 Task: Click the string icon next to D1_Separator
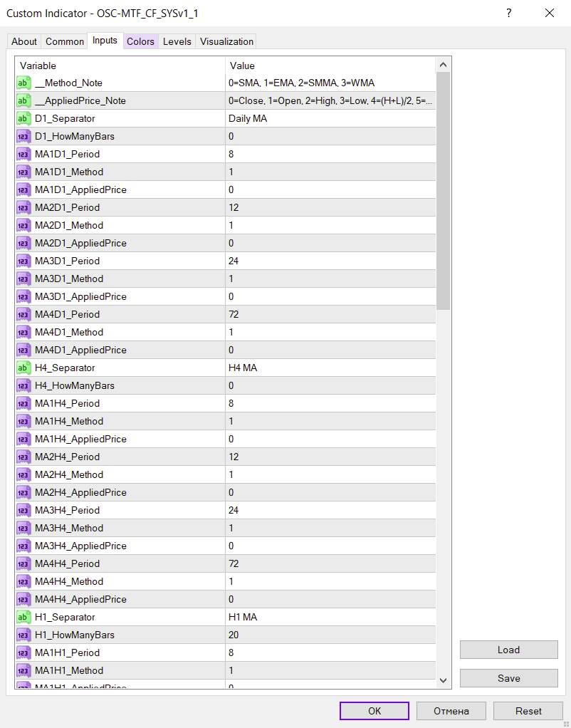coord(23,118)
